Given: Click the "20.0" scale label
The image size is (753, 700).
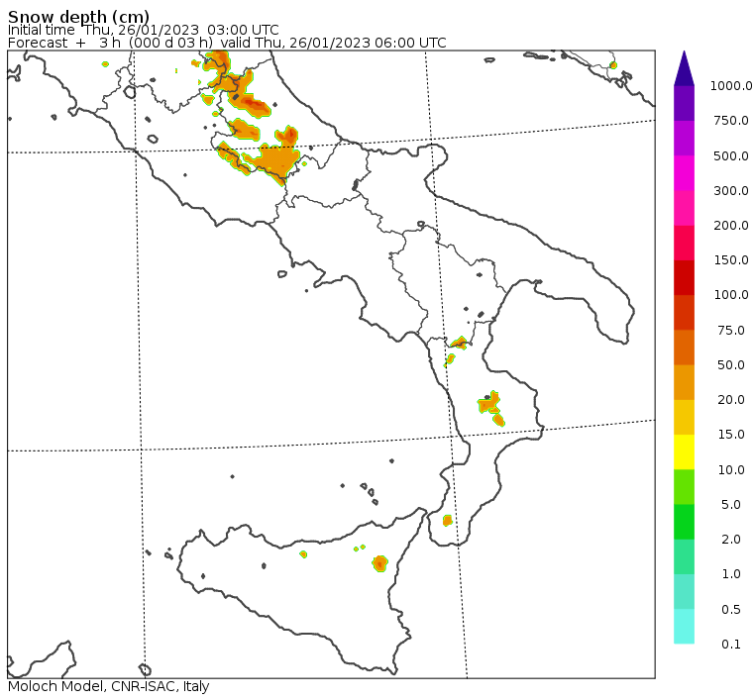Looking at the screenshot, I should coord(731,400).
